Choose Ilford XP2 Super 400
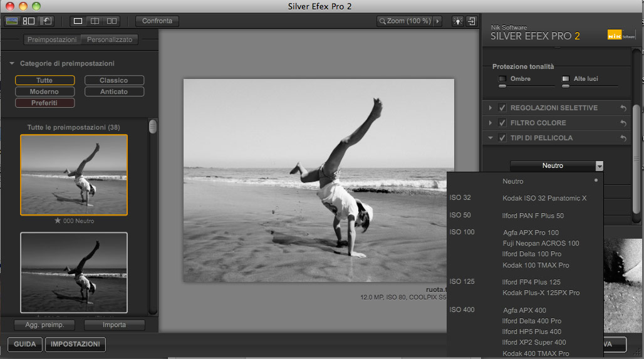644x359 pixels. (534, 342)
